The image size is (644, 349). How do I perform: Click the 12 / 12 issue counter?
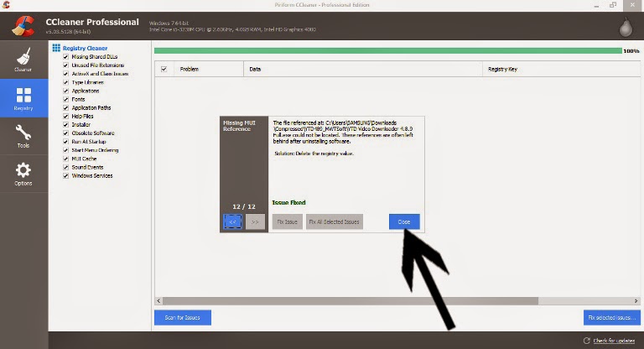coord(244,206)
